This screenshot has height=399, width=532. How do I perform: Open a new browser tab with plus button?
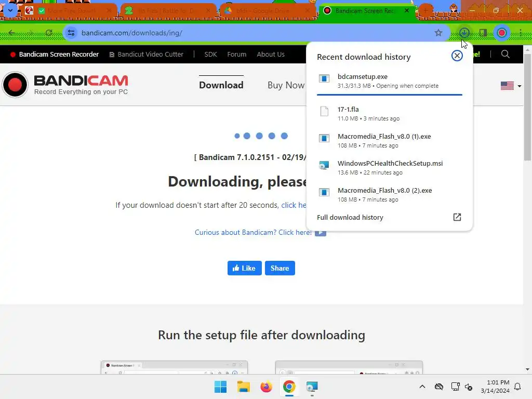426,10
